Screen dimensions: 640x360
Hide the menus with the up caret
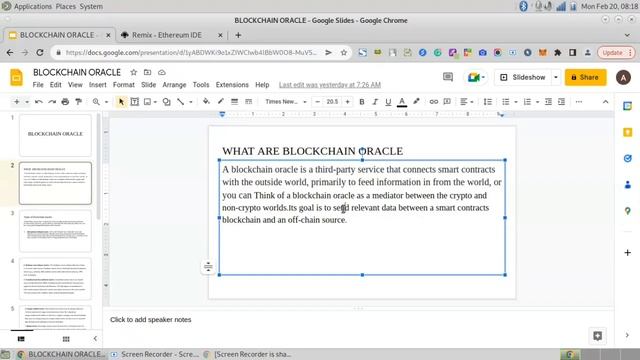tap(605, 102)
